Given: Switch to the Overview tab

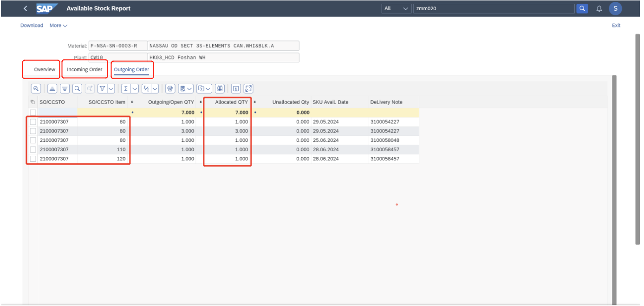Looking at the screenshot, I should tap(45, 70).
